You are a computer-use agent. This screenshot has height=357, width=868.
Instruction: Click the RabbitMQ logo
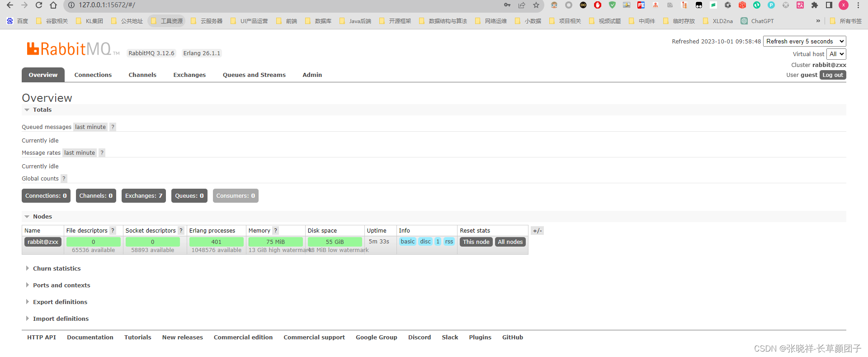point(72,49)
